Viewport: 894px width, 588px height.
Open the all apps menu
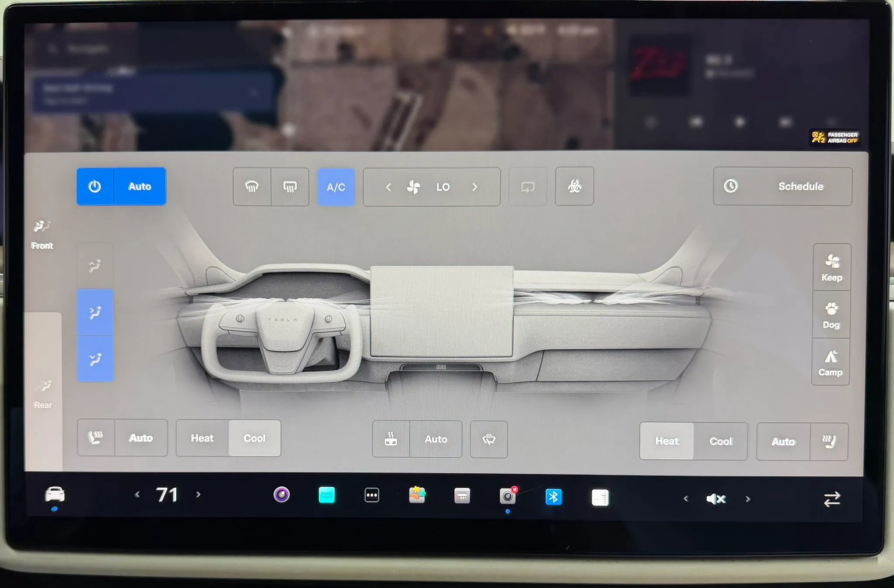click(372, 495)
